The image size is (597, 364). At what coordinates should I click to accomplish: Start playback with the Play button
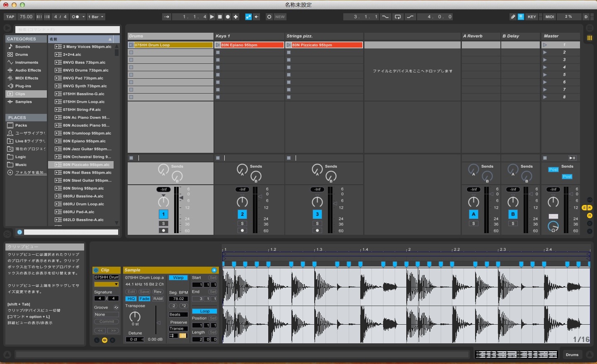coord(212,17)
